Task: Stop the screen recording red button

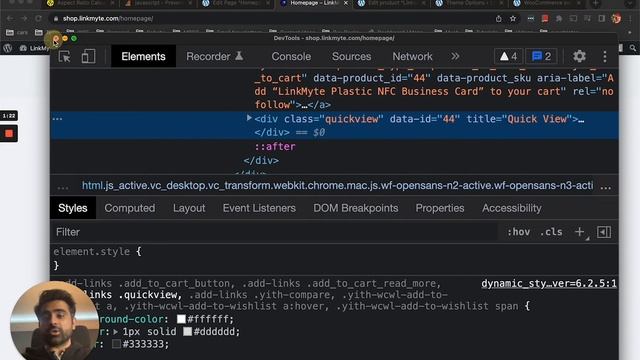Action: [x=9, y=133]
